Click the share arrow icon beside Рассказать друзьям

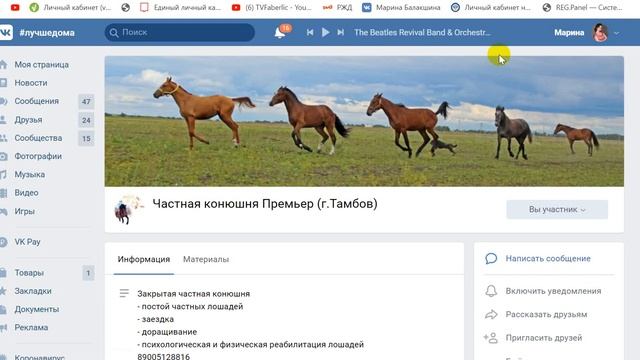pyautogui.click(x=491, y=314)
